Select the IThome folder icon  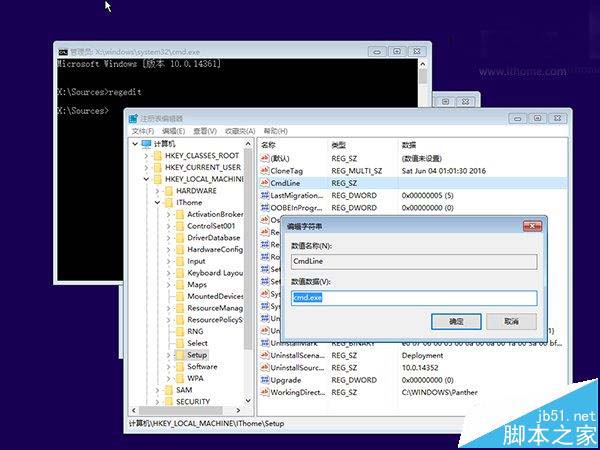click(168, 203)
